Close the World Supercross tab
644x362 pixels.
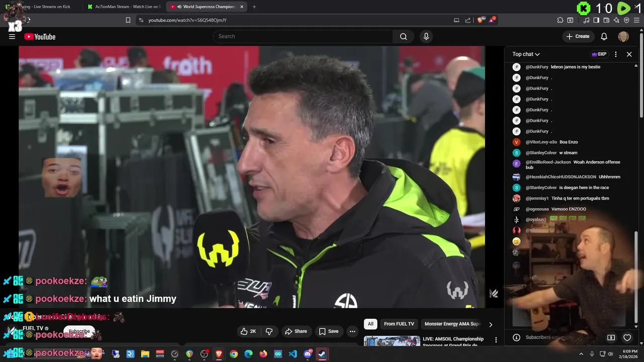point(242,7)
